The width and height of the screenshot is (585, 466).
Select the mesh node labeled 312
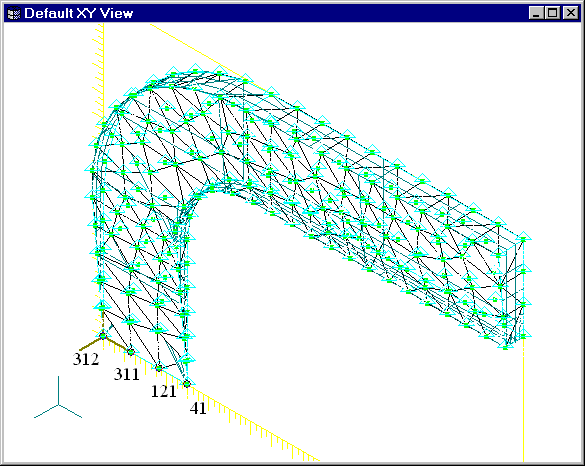pos(103,336)
